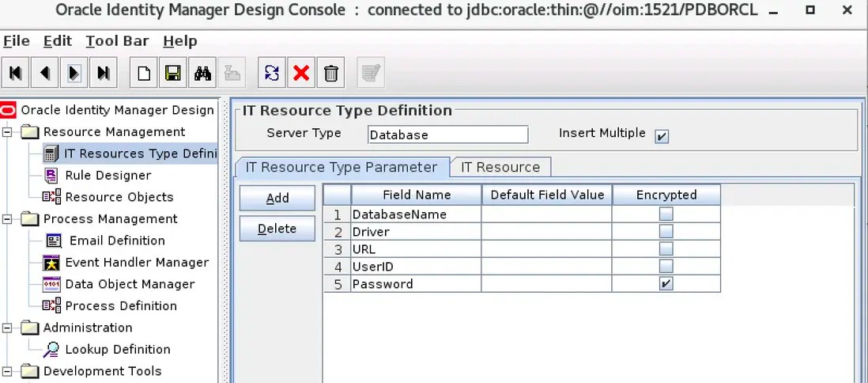Screen dimensions: 868x383
Task: Delete record with the trash can icon
Action: (x=330, y=73)
